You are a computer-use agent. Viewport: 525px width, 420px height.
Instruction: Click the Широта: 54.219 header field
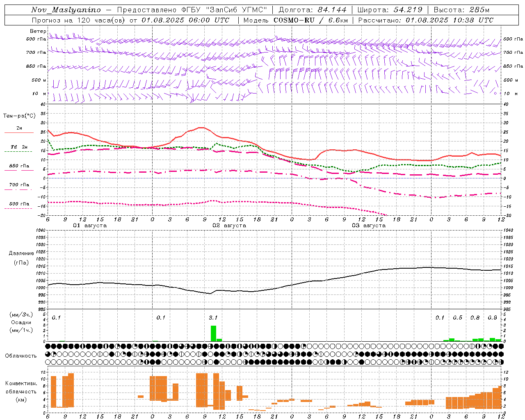point(390,10)
